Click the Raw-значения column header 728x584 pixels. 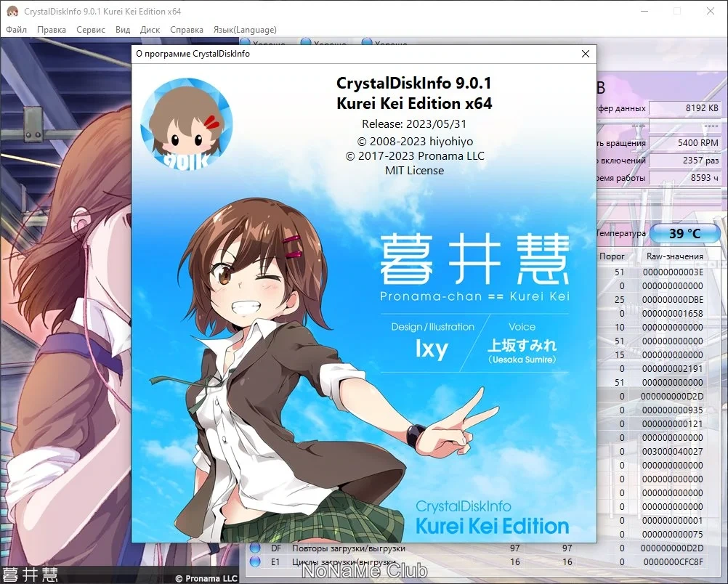(x=675, y=256)
